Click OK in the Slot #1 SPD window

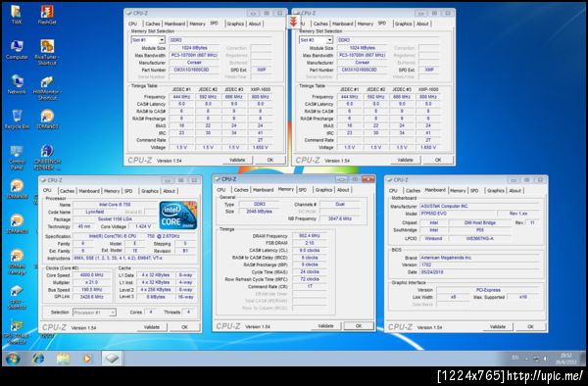tap(270, 160)
